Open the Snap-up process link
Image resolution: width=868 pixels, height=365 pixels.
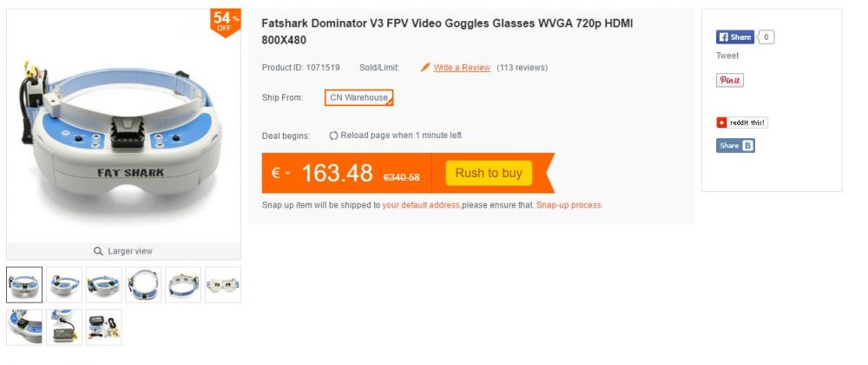click(569, 205)
